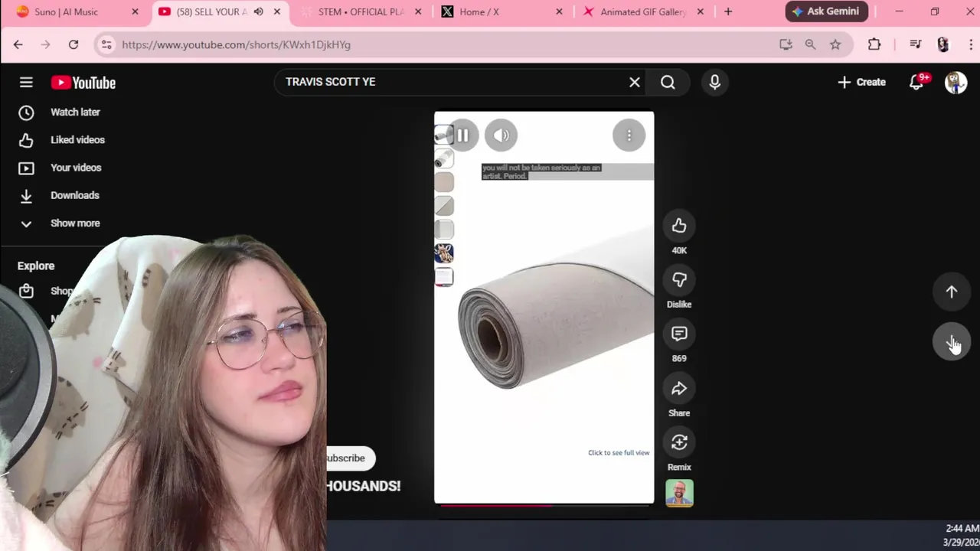Install app icon in address bar

click(786, 44)
